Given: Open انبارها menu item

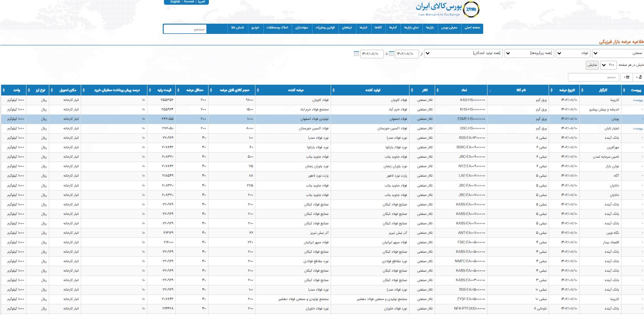Looking at the screenshot, I should [363, 28].
